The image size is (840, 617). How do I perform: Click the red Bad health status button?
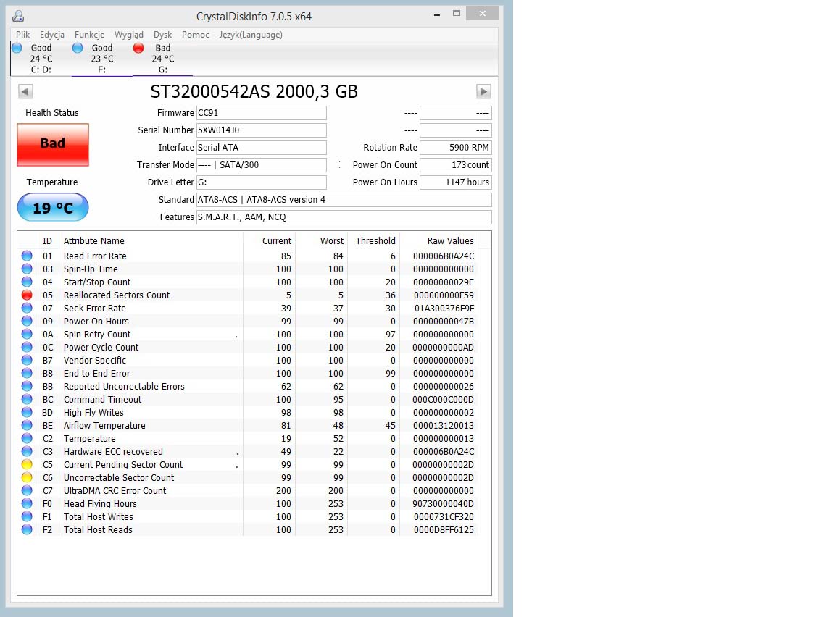click(x=52, y=145)
